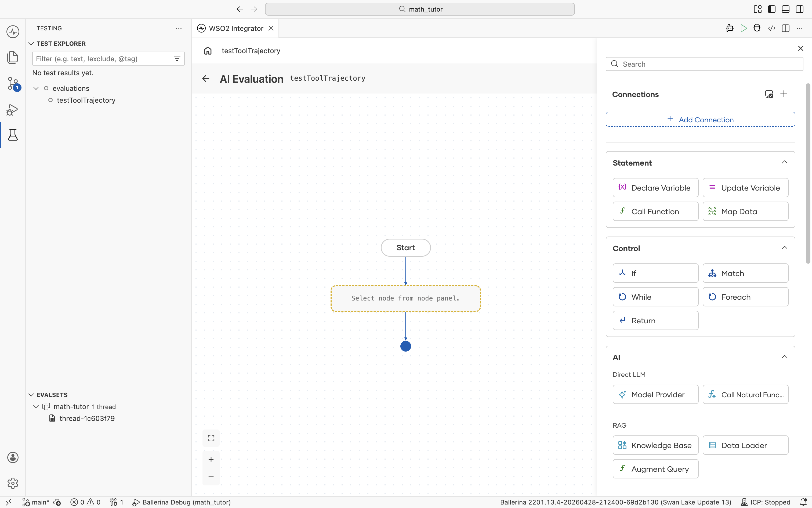The height and width of the screenshot is (508, 812).
Task: Go to home icon in breadcrumb
Action: 208,51
